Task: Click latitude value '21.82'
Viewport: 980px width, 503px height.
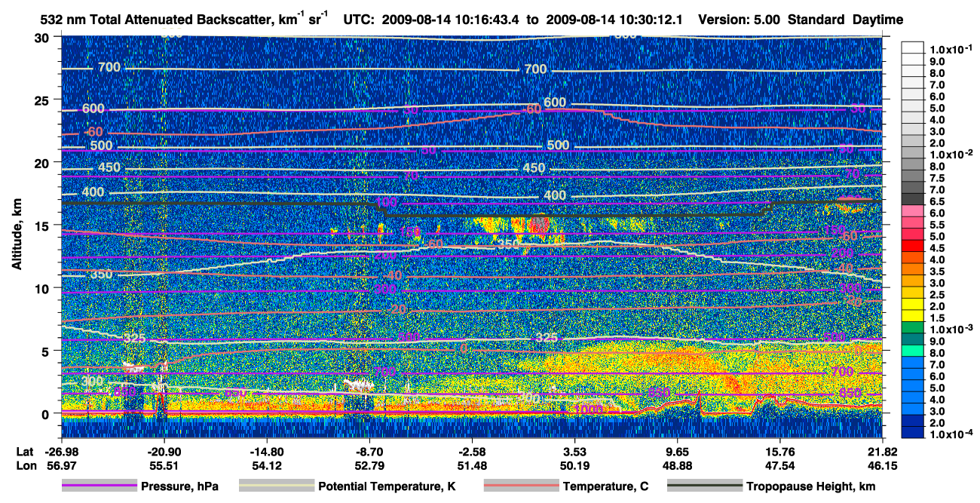Action: coord(883,451)
